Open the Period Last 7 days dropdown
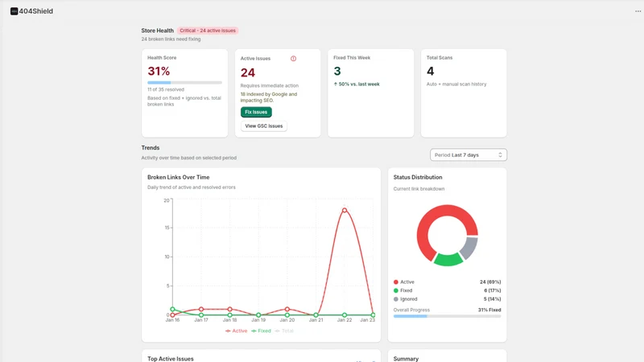Image resolution: width=644 pixels, height=362 pixels. coord(469,154)
